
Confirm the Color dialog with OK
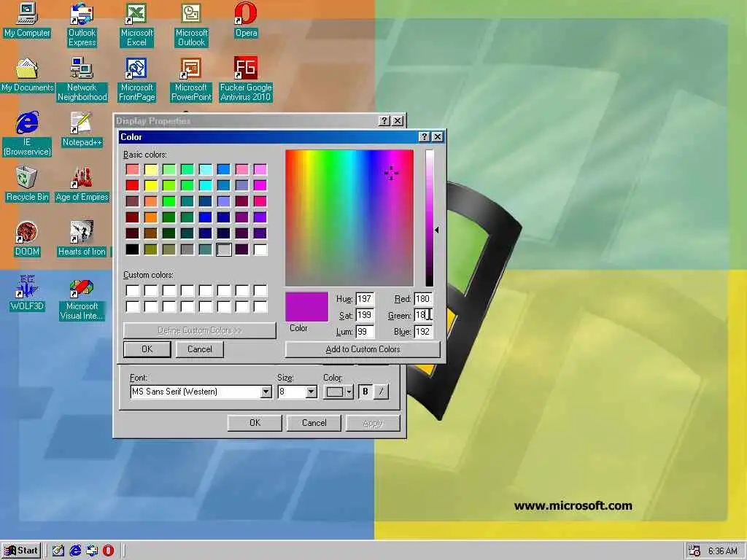[147, 349]
